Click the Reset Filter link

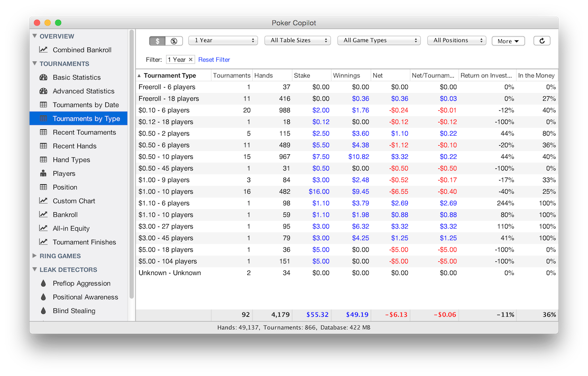214,60
